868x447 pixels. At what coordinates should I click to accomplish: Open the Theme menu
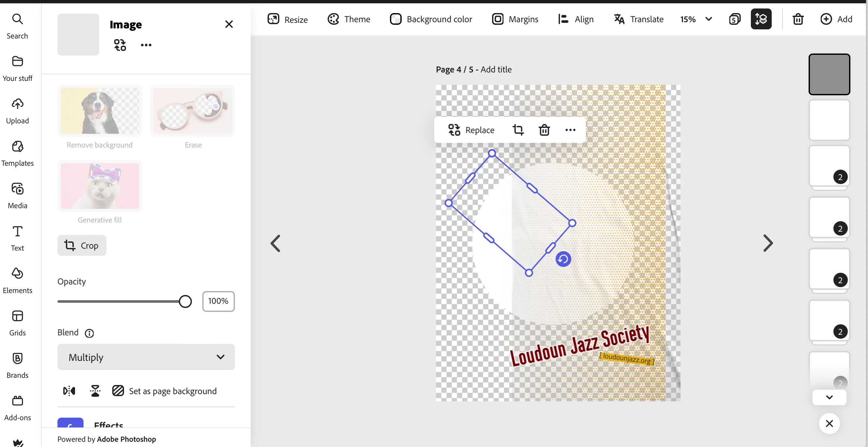click(349, 19)
